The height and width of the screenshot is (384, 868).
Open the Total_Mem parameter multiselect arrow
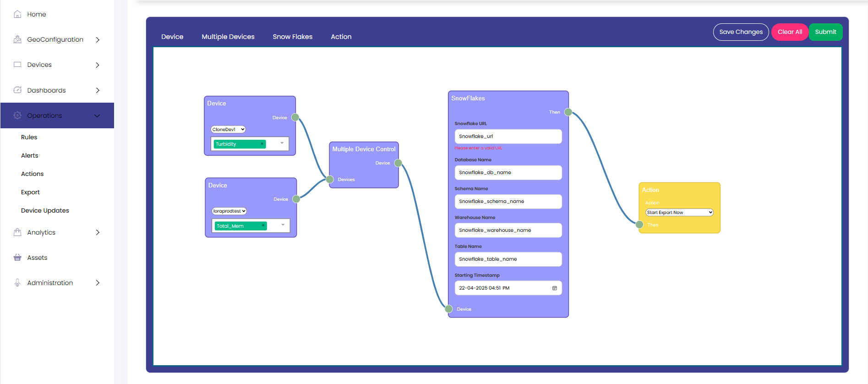coord(283,225)
